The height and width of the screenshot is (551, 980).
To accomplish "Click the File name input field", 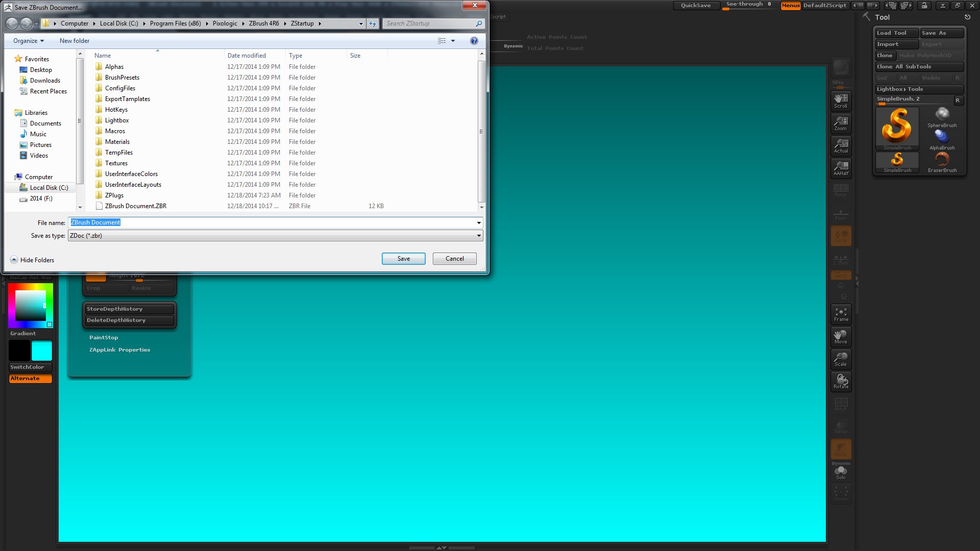I will pos(272,222).
